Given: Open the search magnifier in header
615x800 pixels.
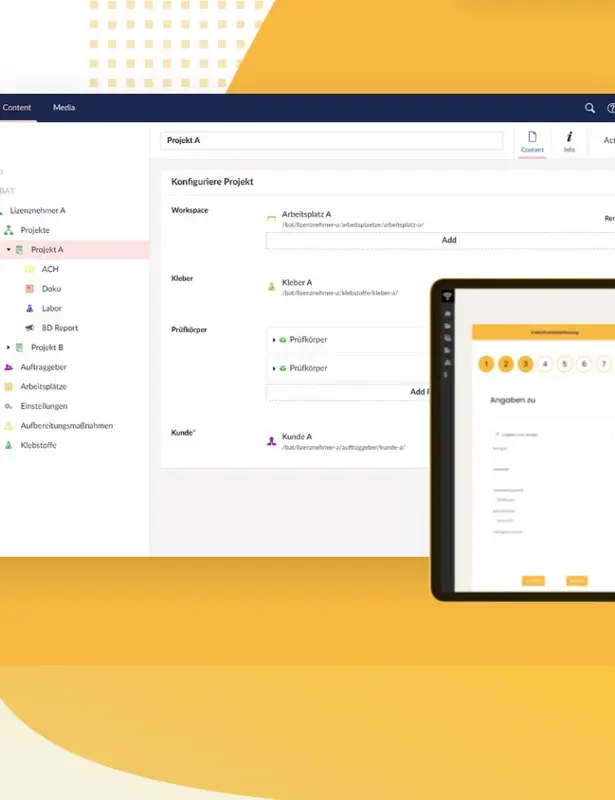Looking at the screenshot, I should [590, 108].
